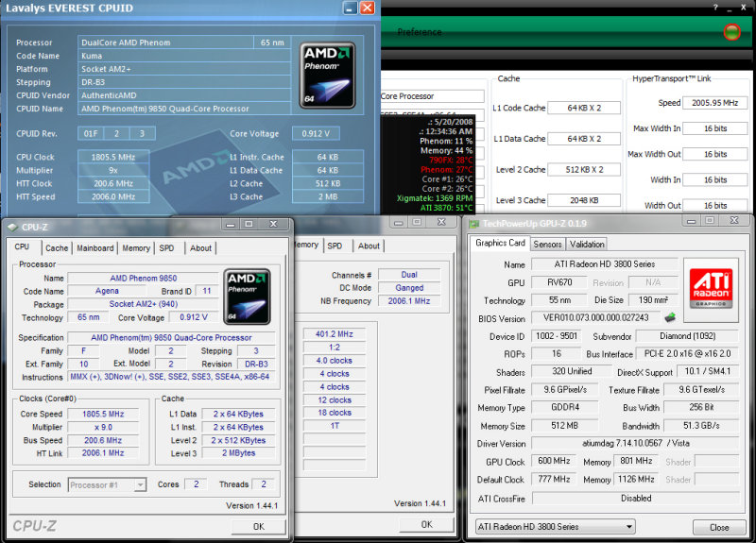This screenshot has width=756, height=543.
Task: Click the Driver Version field in GPU-Z
Action: (635, 443)
